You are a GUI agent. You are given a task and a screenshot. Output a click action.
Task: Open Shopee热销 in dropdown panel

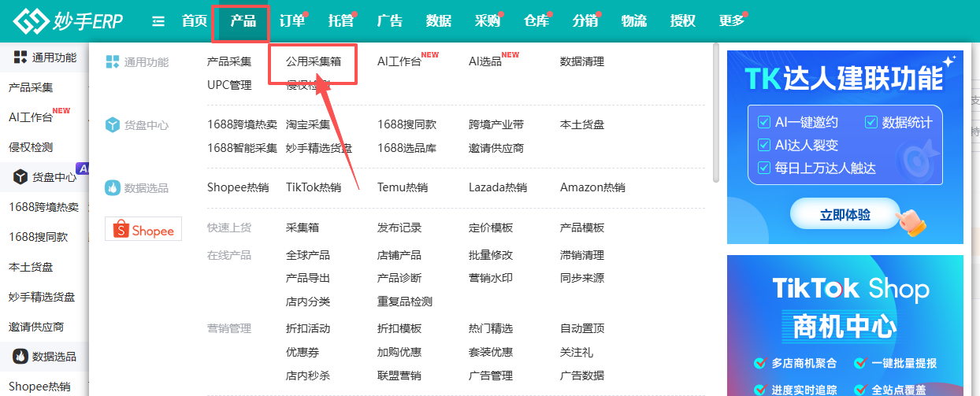pyautogui.click(x=238, y=187)
